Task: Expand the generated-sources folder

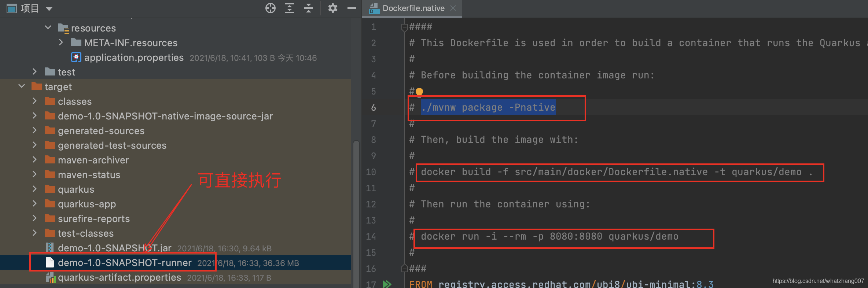Action: tap(35, 130)
